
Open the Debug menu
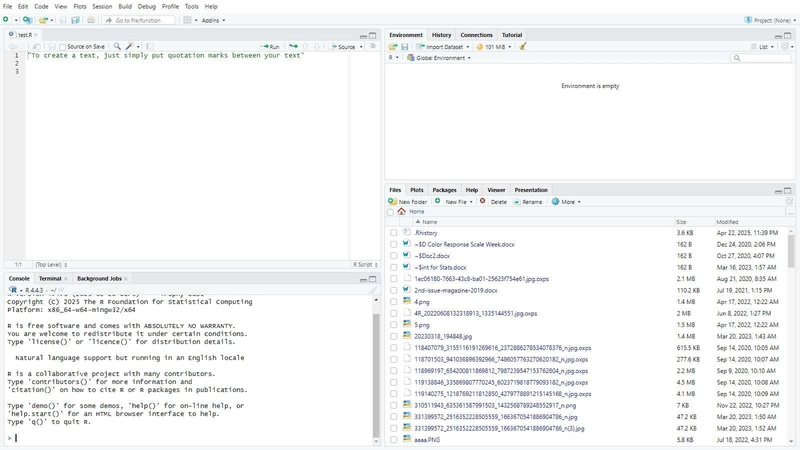(x=146, y=7)
